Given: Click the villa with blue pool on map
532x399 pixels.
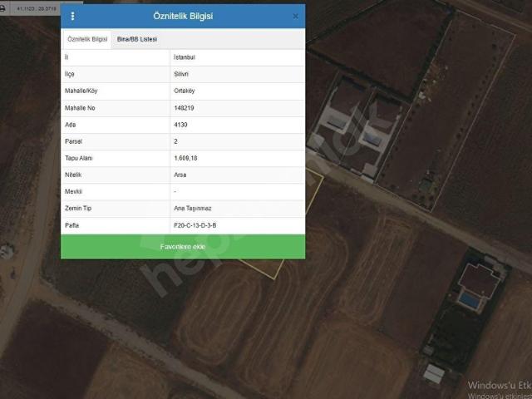Looking at the screenshot, I should pos(478,286).
